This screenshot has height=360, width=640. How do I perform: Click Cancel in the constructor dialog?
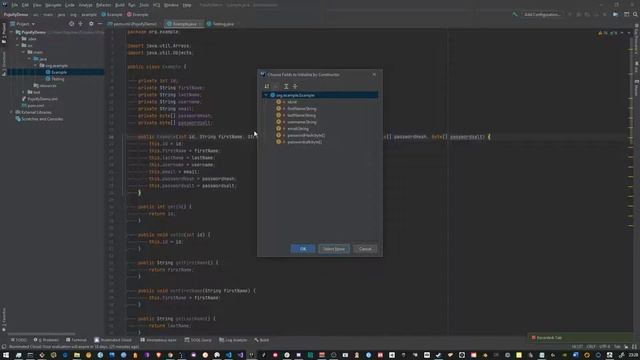[365, 249]
